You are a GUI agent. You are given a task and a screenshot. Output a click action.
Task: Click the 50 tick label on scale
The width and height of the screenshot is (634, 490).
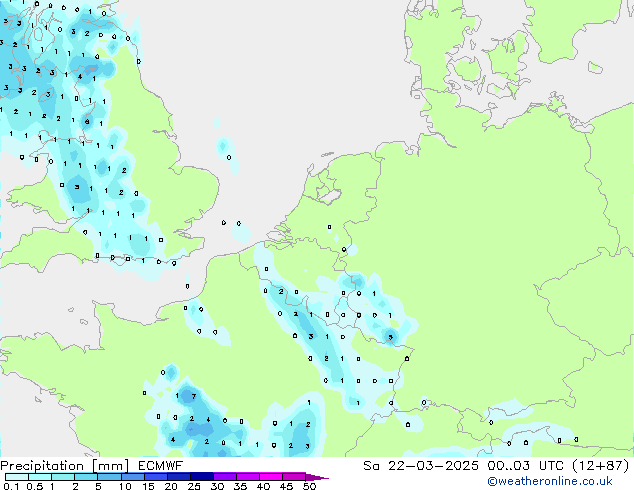(x=309, y=486)
